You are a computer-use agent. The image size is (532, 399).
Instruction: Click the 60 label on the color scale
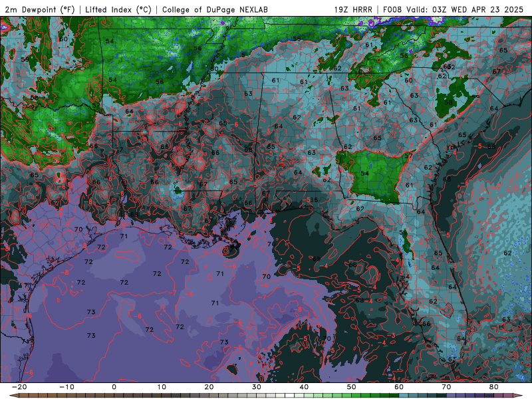point(399,387)
